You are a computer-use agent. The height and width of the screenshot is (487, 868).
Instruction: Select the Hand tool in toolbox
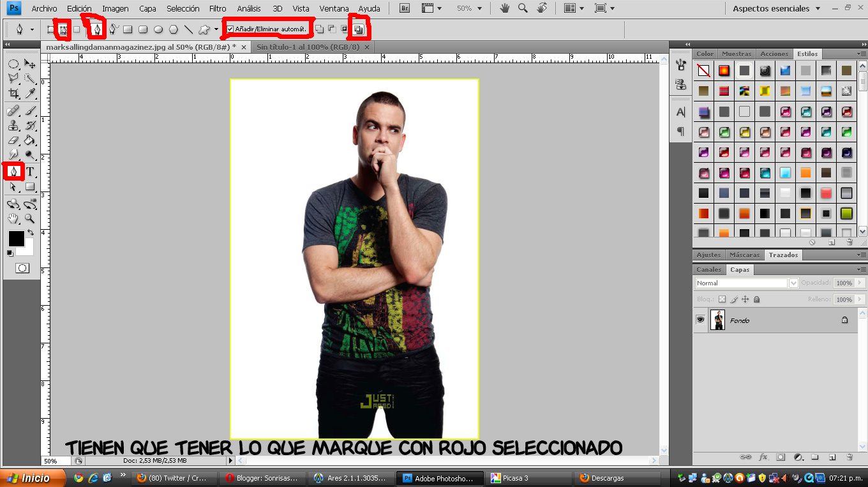tap(13, 219)
